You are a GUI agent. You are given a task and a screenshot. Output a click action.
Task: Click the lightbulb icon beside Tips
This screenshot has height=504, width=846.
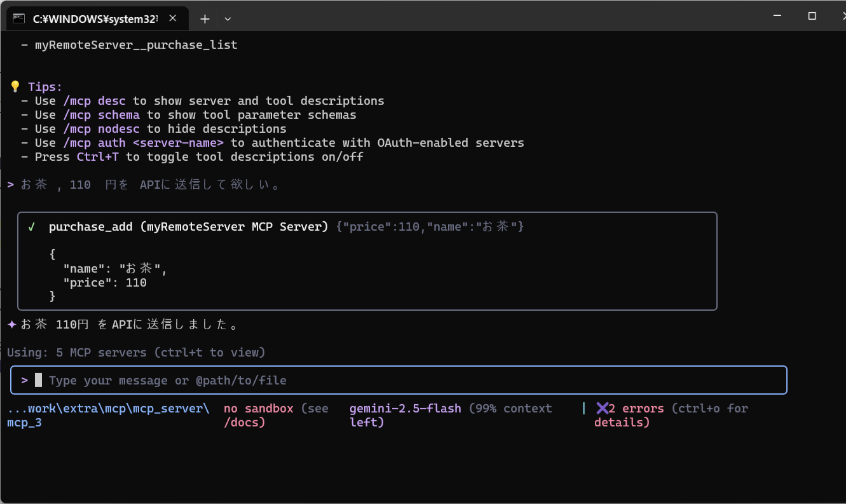pos(15,86)
